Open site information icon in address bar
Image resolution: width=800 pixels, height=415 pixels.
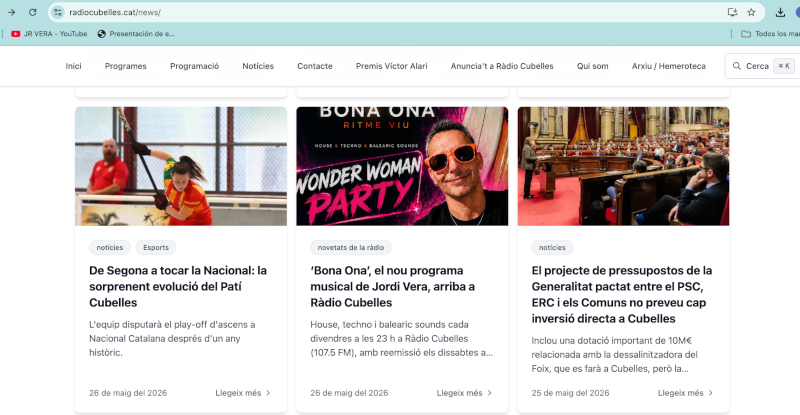click(58, 12)
